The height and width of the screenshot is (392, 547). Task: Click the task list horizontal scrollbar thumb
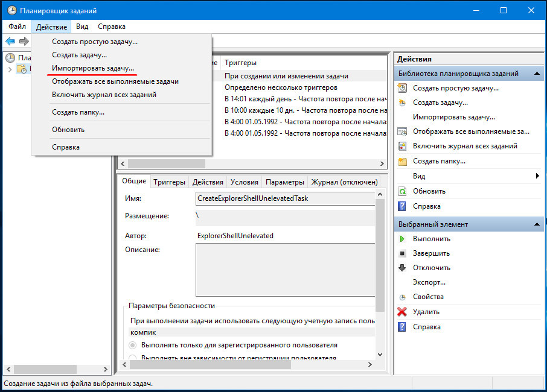pyautogui.click(x=167, y=163)
